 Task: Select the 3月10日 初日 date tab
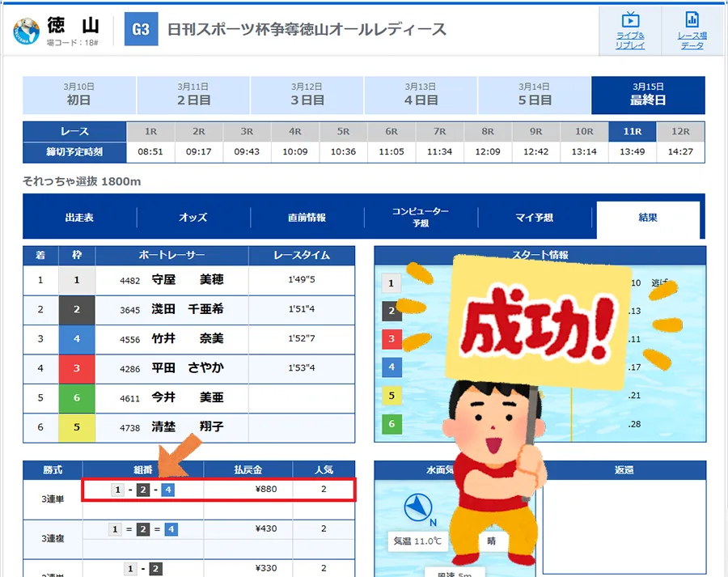[x=79, y=95]
